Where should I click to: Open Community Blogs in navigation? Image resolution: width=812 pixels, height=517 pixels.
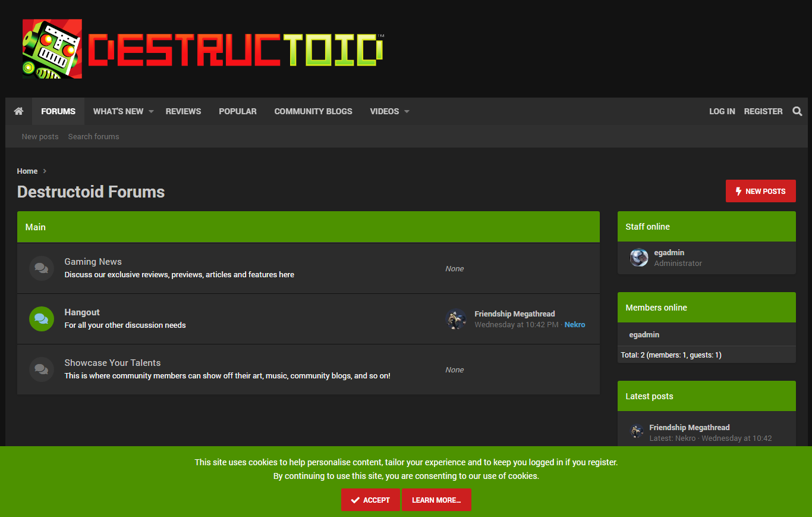313,111
